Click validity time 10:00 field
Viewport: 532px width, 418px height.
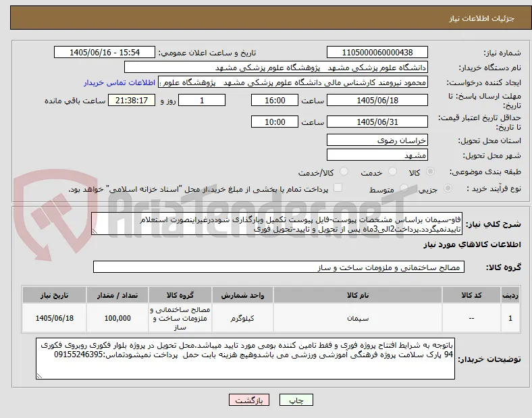point(275,122)
